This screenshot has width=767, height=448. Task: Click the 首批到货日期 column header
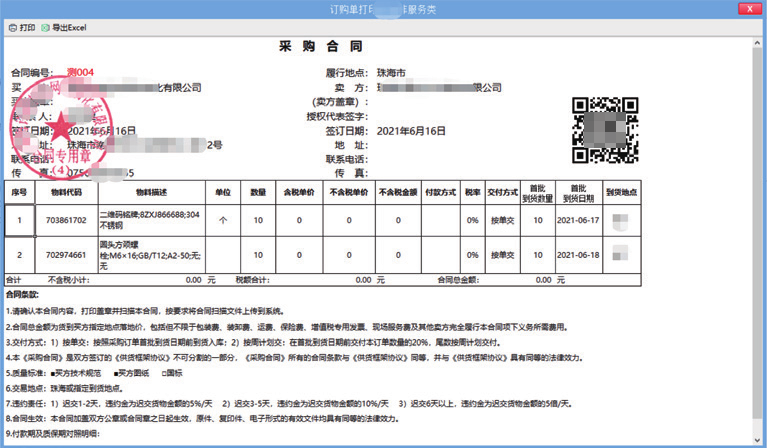578,193
